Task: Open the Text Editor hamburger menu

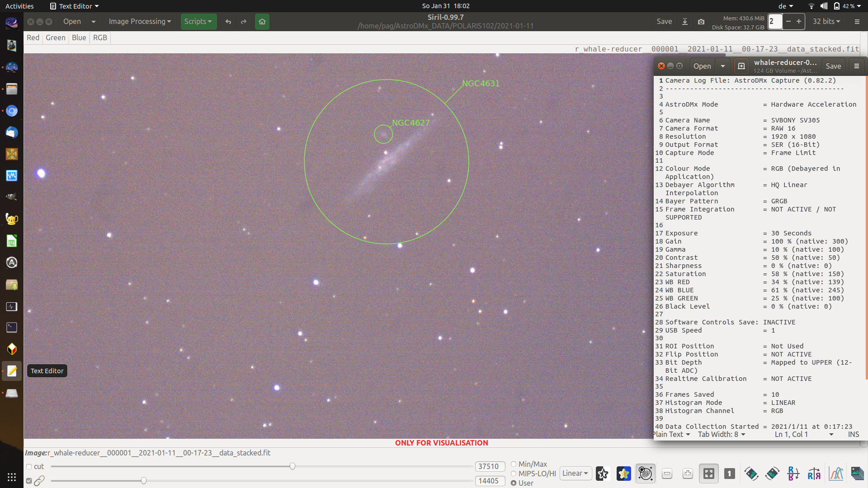Action: click(x=857, y=66)
